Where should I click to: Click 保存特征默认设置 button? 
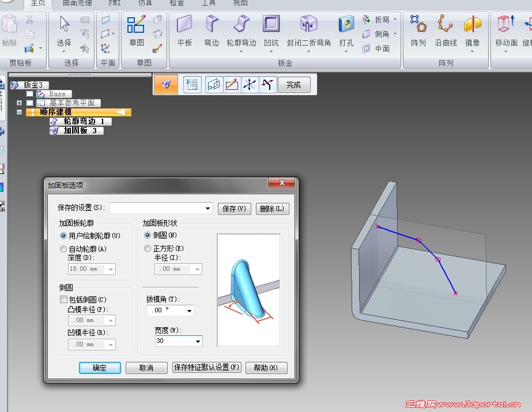click(x=206, y=367)
